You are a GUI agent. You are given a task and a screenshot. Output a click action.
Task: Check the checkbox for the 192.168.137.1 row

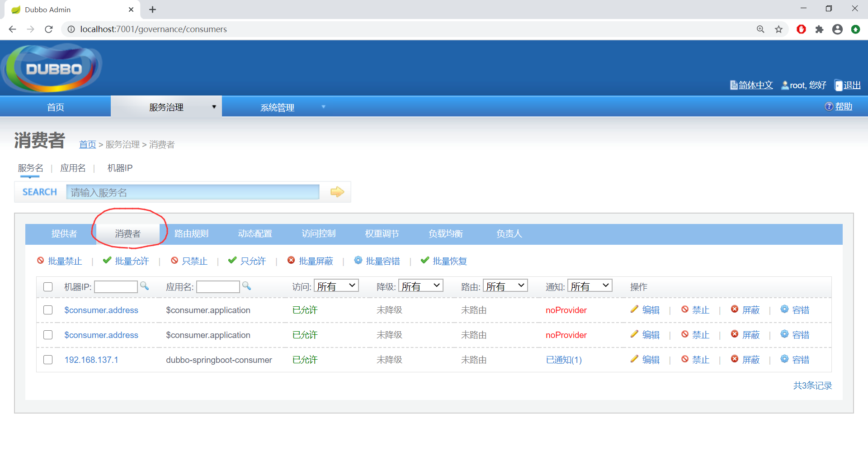(48, 360)
